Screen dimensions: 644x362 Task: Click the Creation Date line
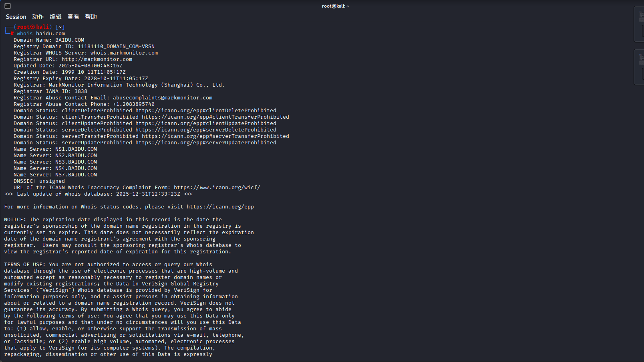coord(70,72)
